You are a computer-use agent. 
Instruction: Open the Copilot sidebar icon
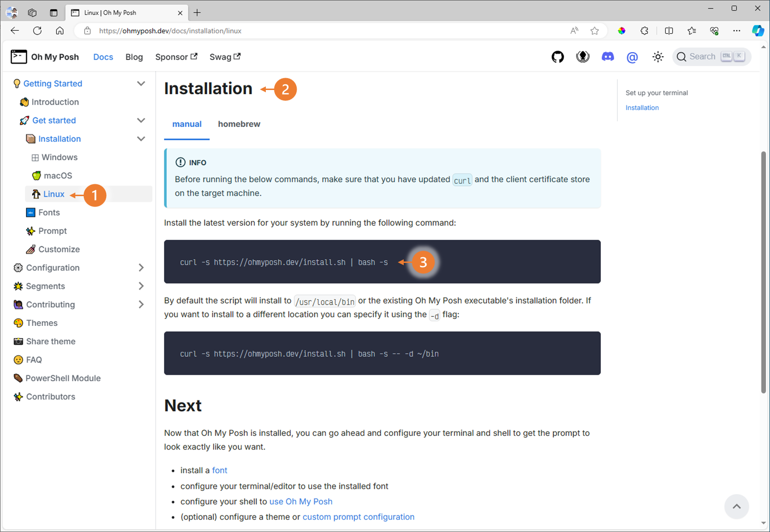click(x=758, y=31)
